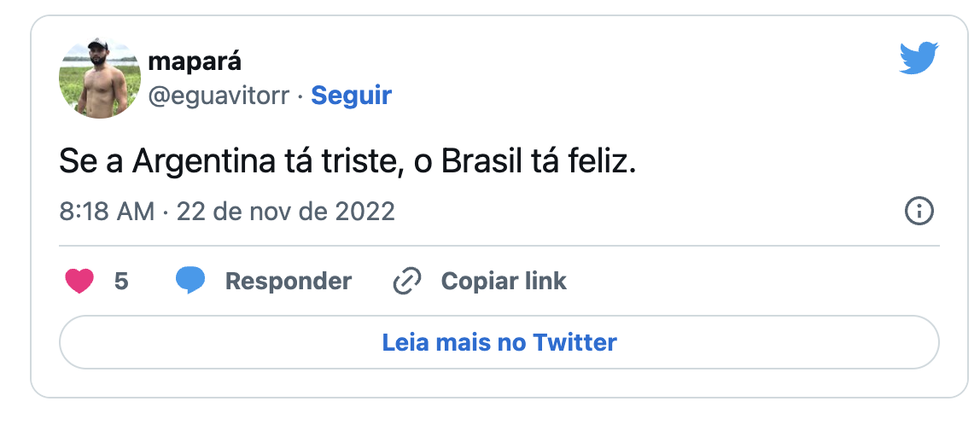Open the @eguavitorr handle
This screenshot has height=442, width=980.
click(219, 96)
